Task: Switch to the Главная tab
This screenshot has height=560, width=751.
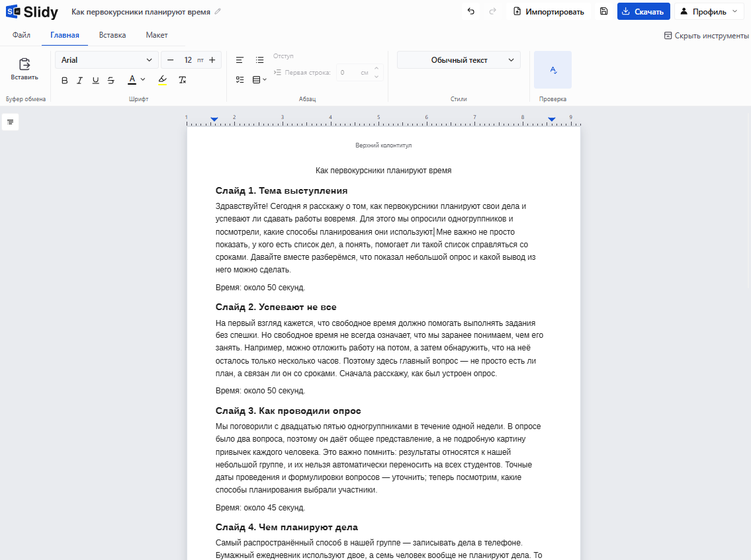Action: [65, 35]
